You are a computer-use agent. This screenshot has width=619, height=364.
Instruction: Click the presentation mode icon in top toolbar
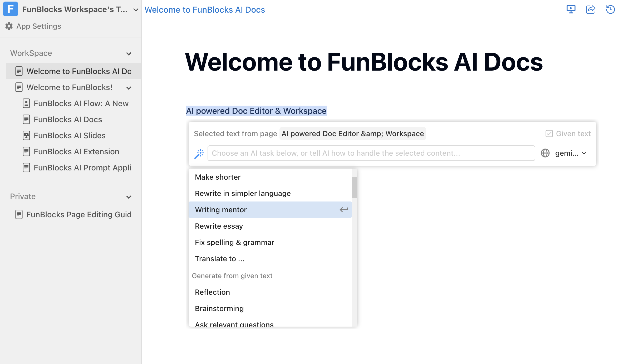[x=571, y=9]
